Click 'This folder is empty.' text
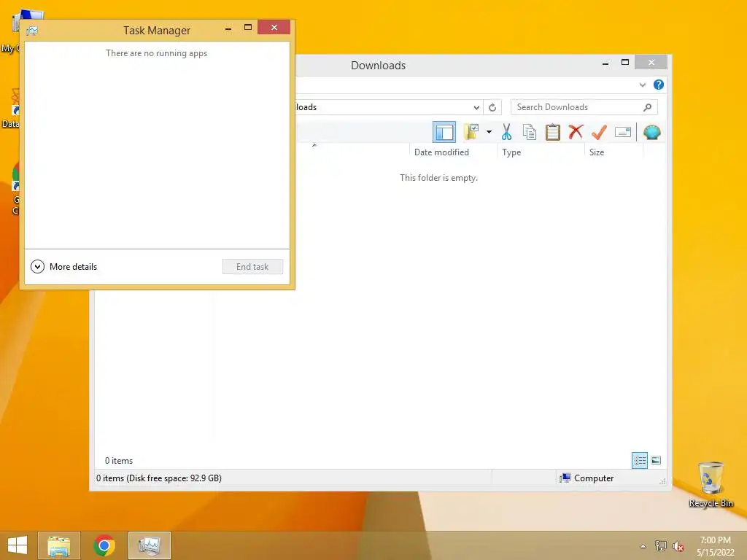The height and width of the screenshot is (560, 747). [x=438, y=178]
